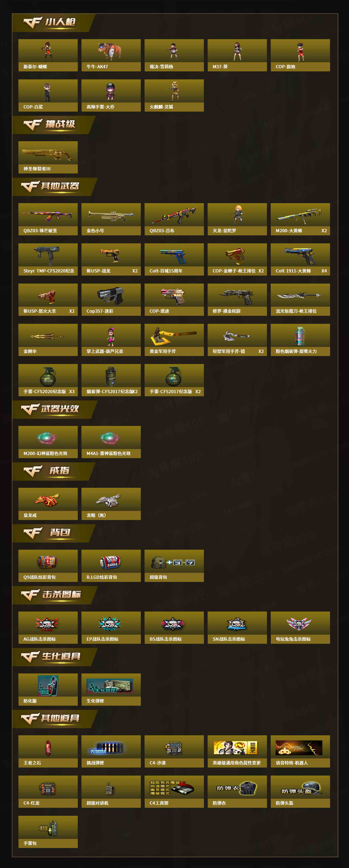Click the 神圣爆裂者III golden shotgun

[x=48, y=157]
